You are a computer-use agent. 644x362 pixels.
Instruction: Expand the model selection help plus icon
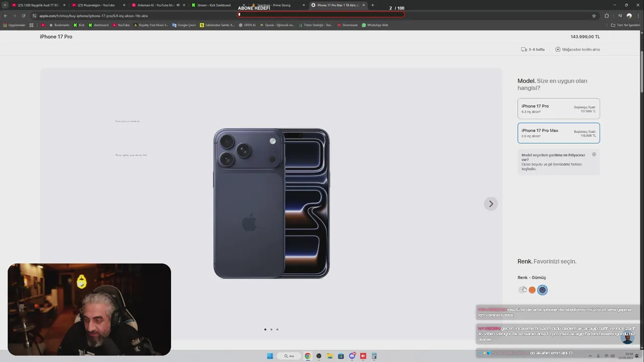pyautogui.click(x=594, y=154)
